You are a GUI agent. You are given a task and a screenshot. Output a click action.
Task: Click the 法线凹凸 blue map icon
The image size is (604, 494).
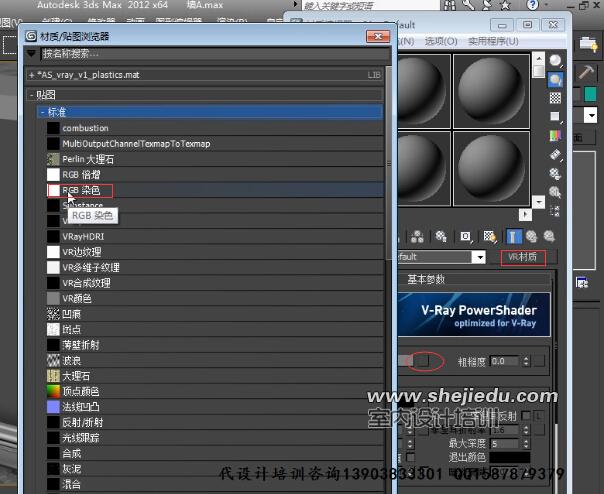coord(53,407)
